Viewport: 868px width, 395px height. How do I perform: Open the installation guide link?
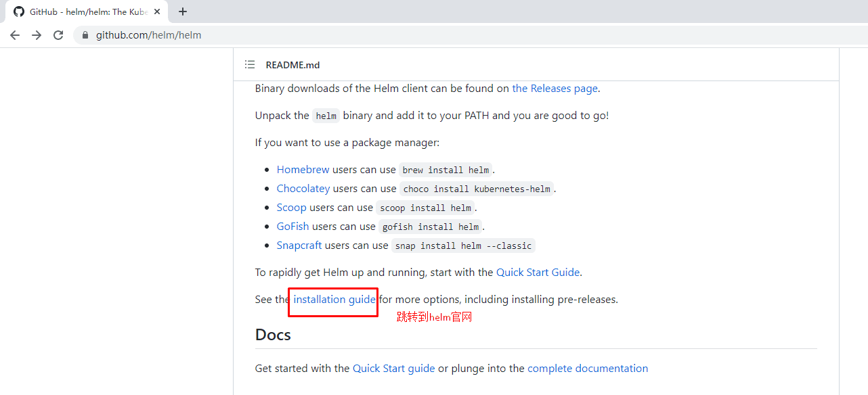[334, 299]
